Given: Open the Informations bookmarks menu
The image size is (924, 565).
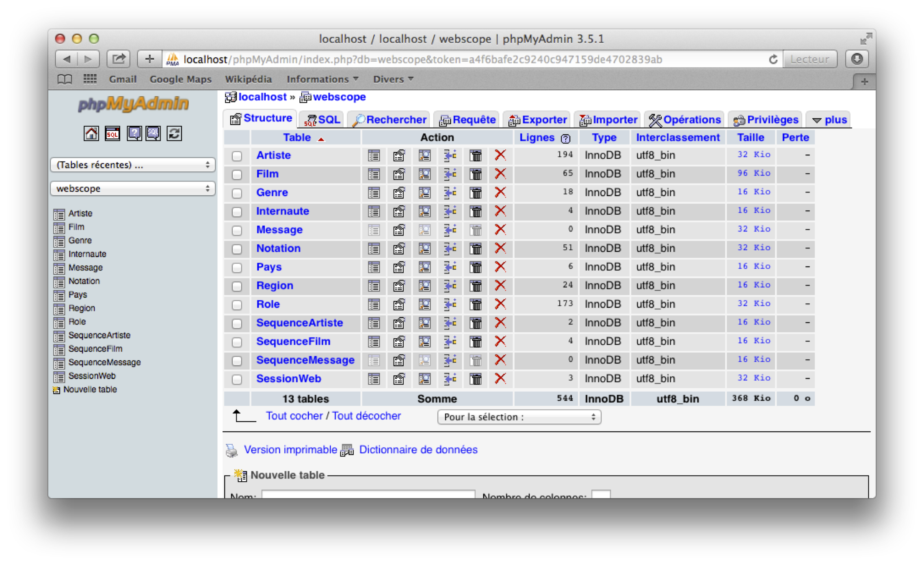Looking at the screenshot, I should tap(322, 79).
